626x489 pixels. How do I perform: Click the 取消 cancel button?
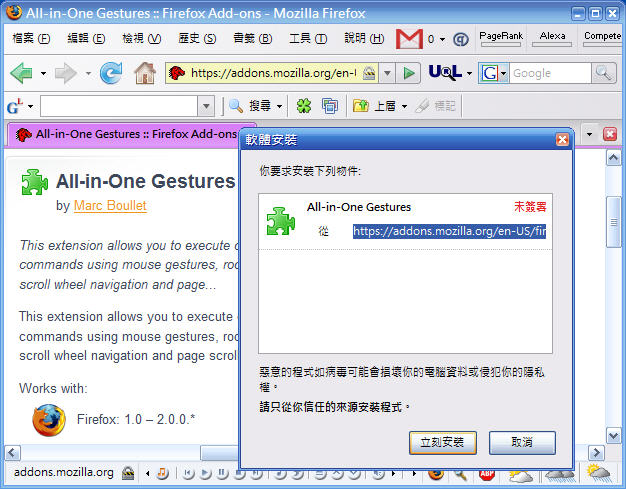point(522,443)
